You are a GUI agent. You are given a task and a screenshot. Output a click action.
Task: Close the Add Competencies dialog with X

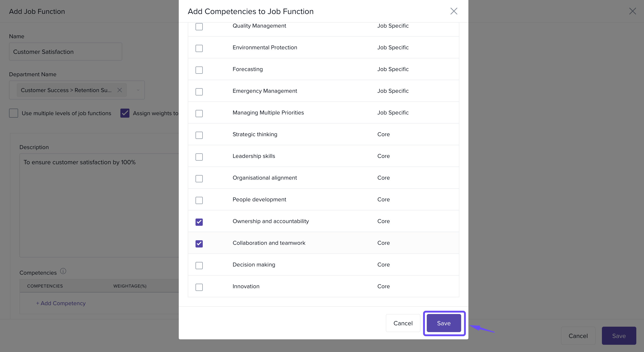click(x=454, y=11)
